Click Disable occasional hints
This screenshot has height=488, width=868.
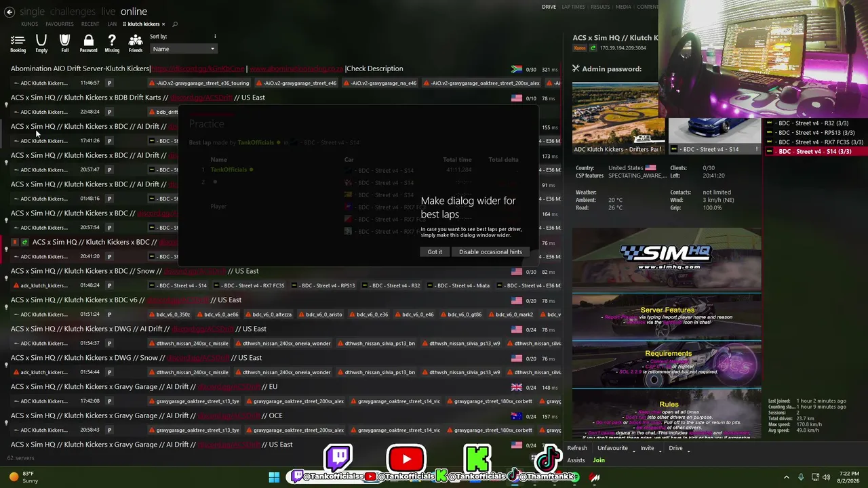point(490,252)
